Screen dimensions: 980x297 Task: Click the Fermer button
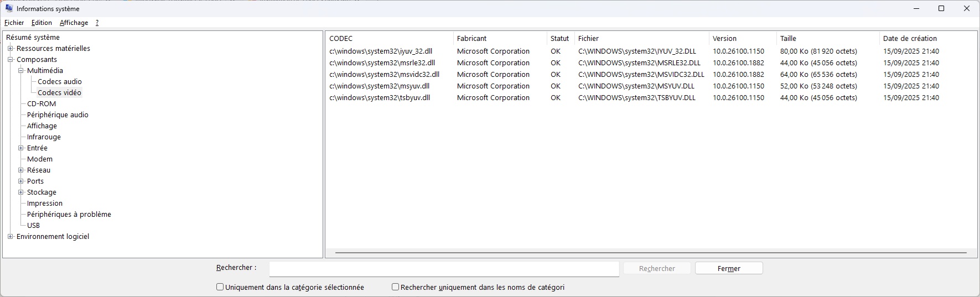pyautogui.click(x=729, y=268)
